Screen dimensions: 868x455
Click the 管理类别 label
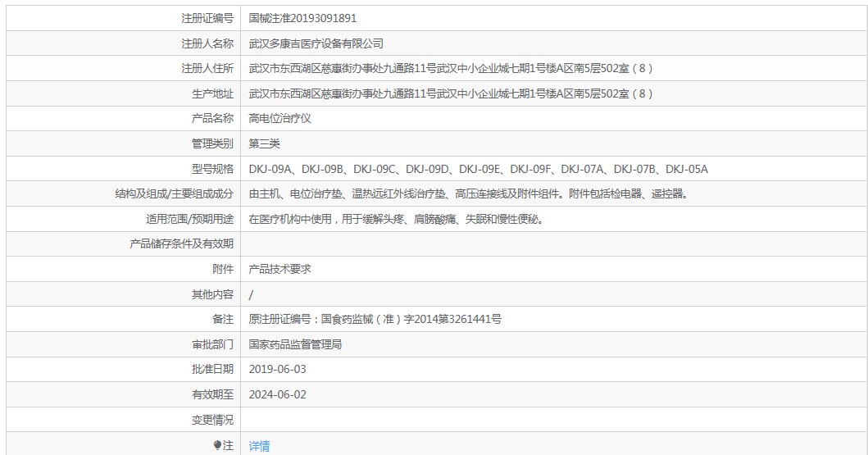point(212,144)
